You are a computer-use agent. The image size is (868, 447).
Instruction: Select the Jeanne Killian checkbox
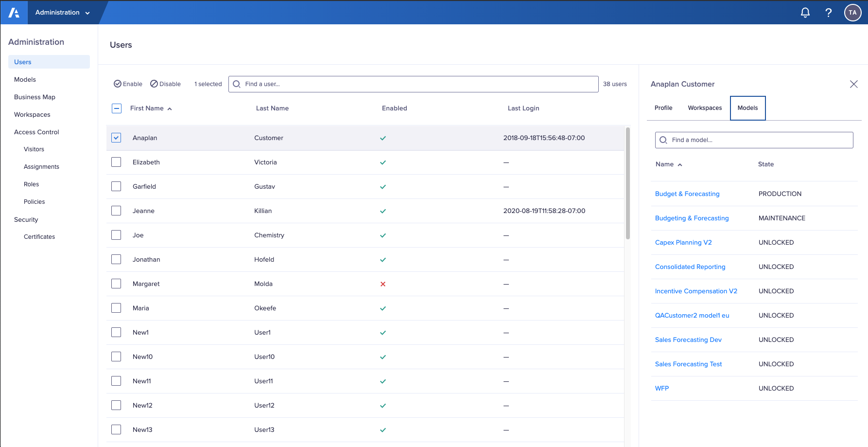pyautogui.click(x=116, y=211)
